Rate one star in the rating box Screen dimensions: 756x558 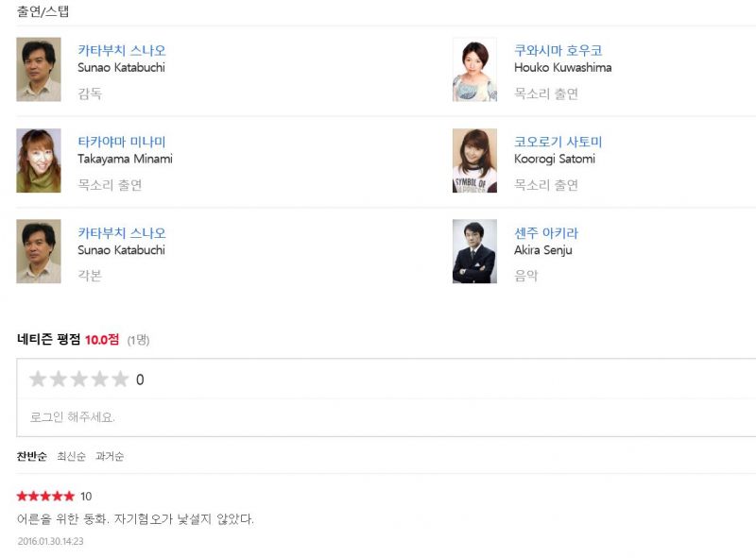click(x=38, y=380)
